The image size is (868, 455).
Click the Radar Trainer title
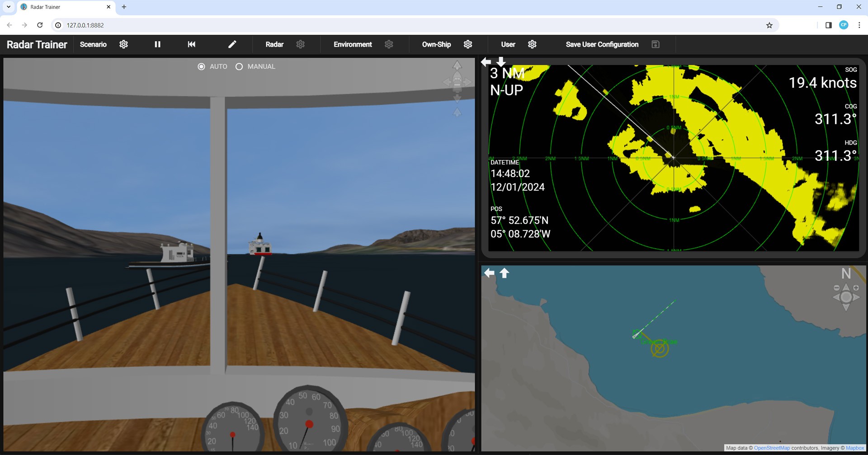(37, 44)
